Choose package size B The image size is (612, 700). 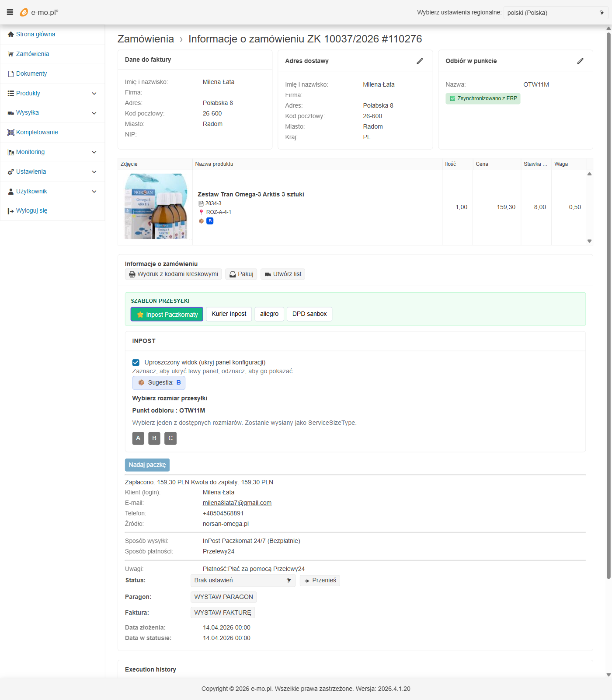pos(154,438)
